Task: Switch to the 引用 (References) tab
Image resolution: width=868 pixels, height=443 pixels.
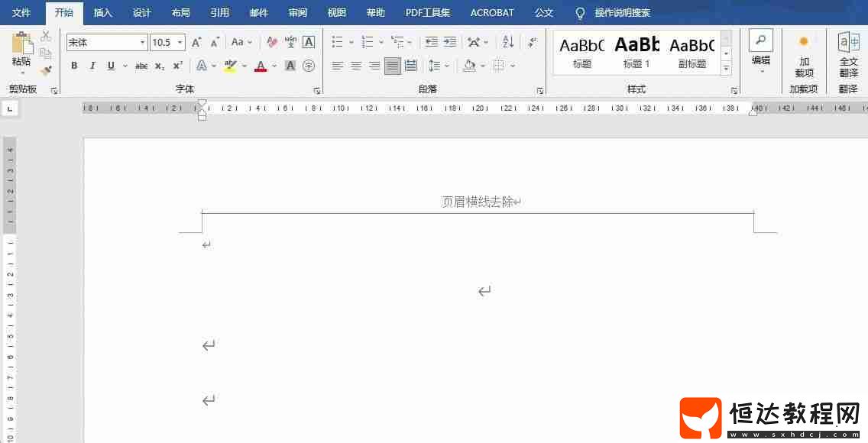Action: (x=220, y=12)
